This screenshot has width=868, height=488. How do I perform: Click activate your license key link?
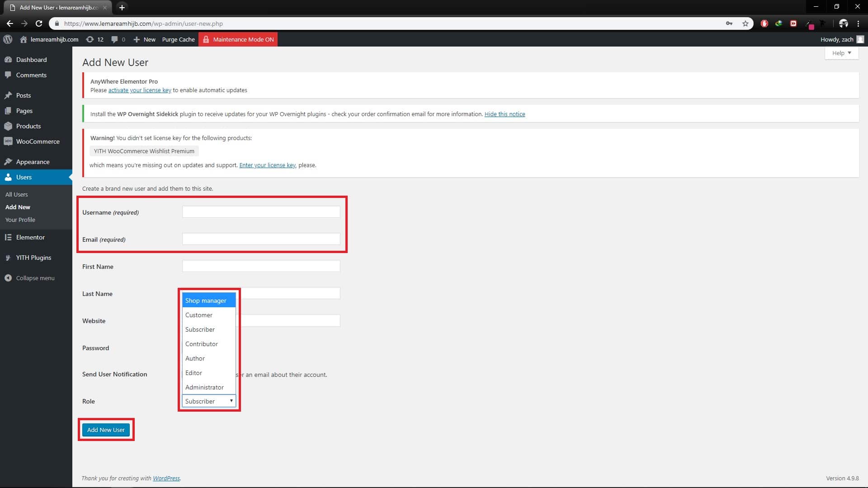coord(140,90)
